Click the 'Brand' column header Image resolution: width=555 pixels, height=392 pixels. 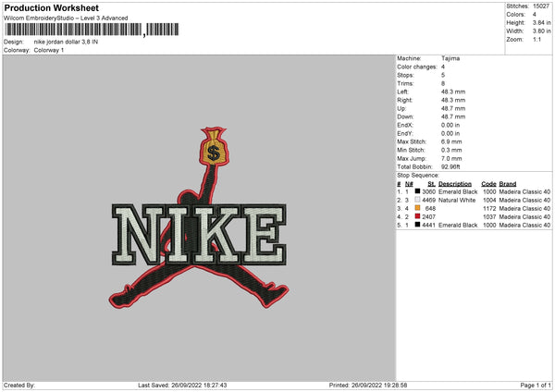tap(508, 184)
